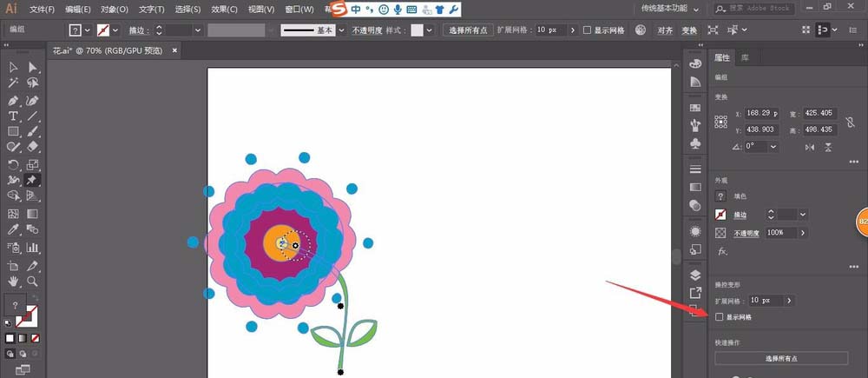Click fill swatch in Appearance section
Viewport: 868px width, 378px height.
point(720,196)
